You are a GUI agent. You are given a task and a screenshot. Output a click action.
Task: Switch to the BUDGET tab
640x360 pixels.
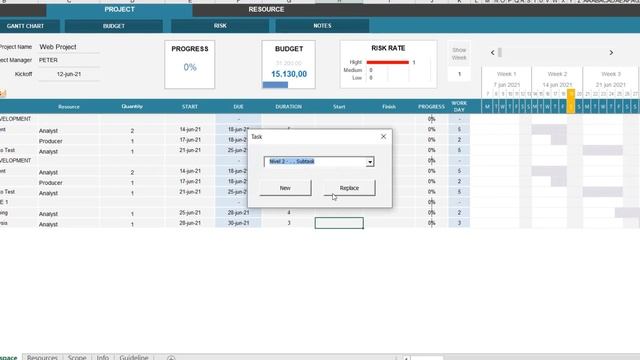114,26
